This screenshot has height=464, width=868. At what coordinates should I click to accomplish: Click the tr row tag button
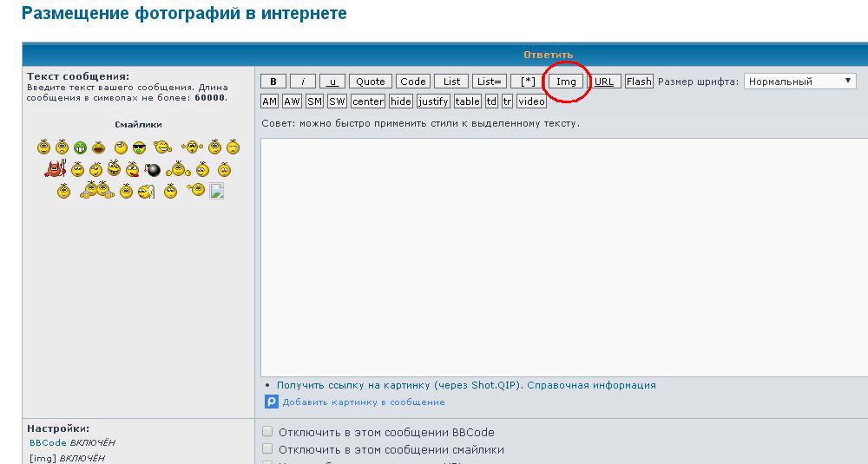point(508,101)
